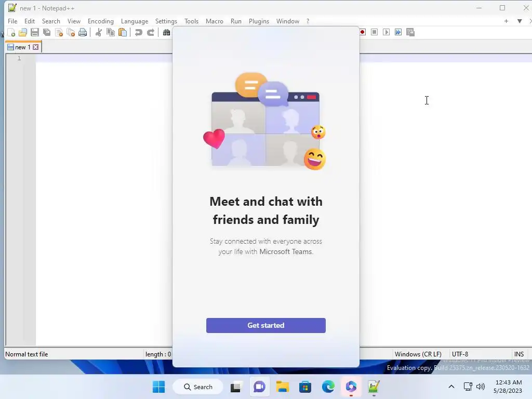Viewport: 532px width, 399px height.
Task: Open Microsoft Store from the taskbar
Action: pyautogui.click(x=305, y=387)
